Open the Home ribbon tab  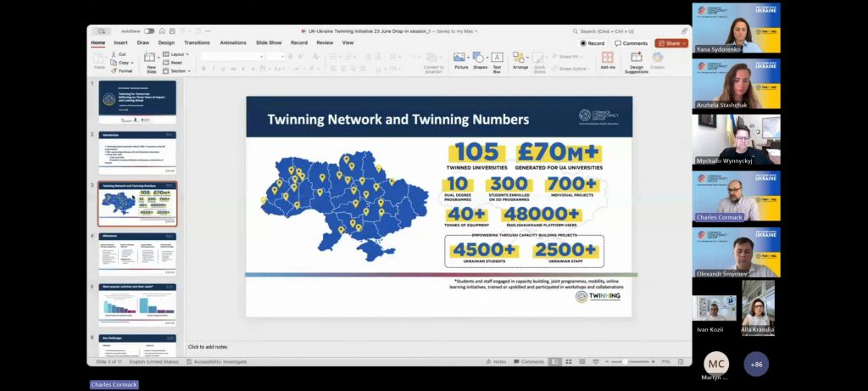point(98,42)
